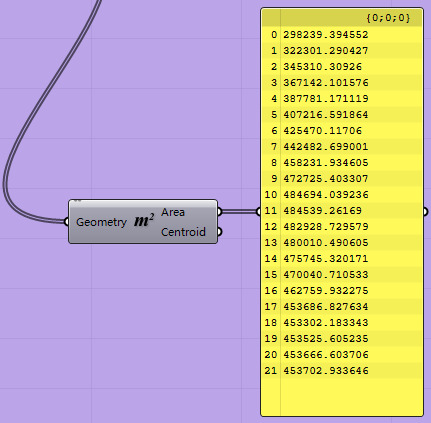
Task: Select row 13 value 480010.490605
Action: 326,243
